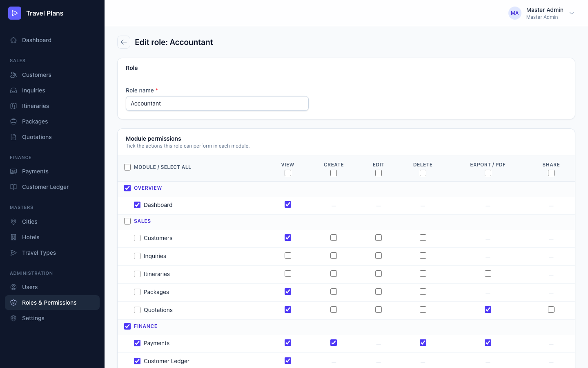Image resolution: width=588 pixels, height=368 pixels.
Task: Click the Master Admin user name
Action: pyautogui.click(x=545, y=10)
